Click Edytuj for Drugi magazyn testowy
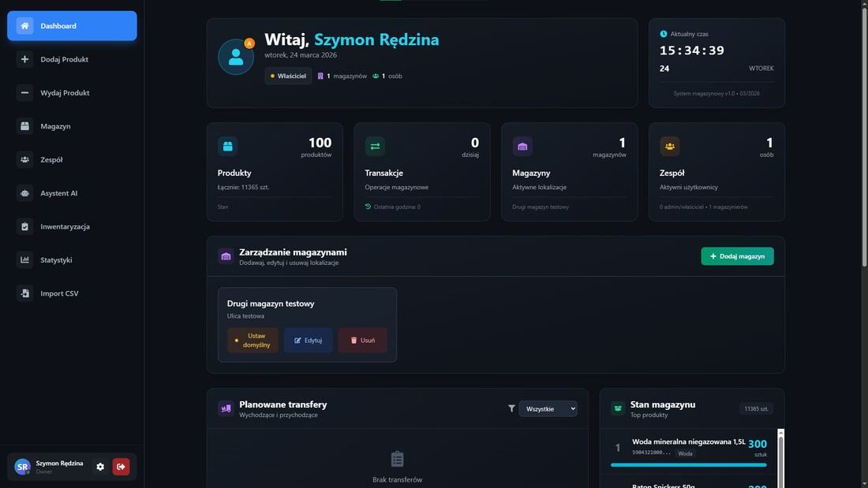This screenshot has width=868, height=488. pyautogui.click(x=308, y=341)
